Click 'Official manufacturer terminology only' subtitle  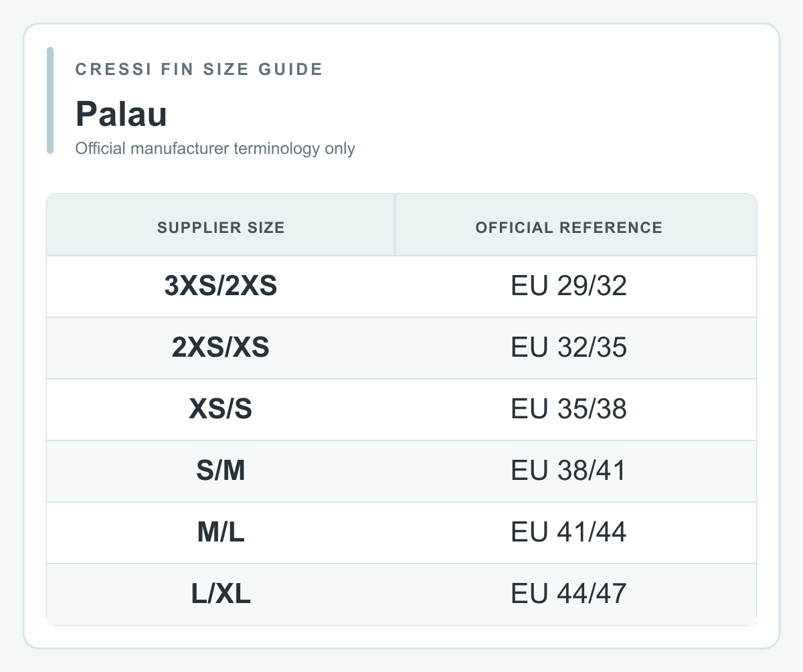pyautogui.click(x=215, y=149)
